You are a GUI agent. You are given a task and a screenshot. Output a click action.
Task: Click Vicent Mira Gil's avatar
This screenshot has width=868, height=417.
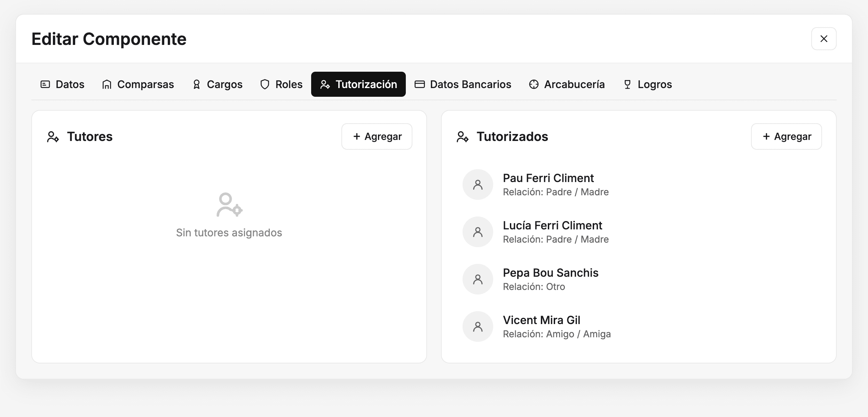(478, 326)
